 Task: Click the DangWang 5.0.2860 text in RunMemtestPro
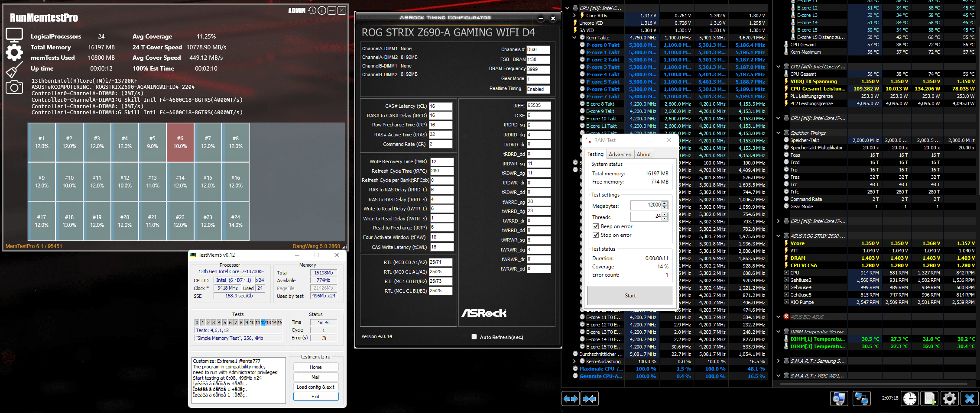coord(316,246)
